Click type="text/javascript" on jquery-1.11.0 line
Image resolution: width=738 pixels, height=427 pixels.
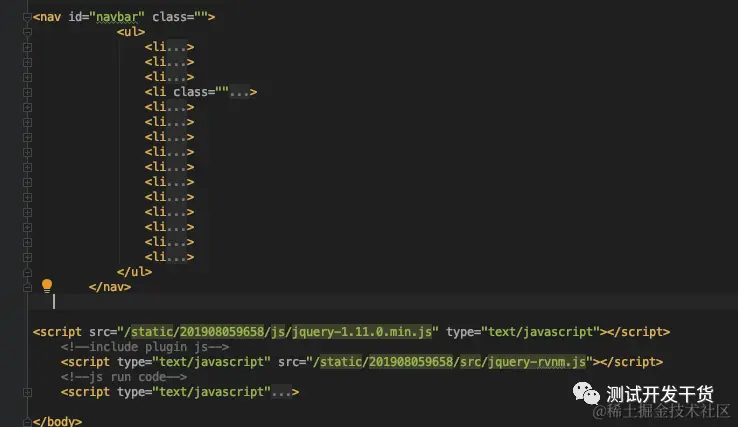(x=523, y=332)
